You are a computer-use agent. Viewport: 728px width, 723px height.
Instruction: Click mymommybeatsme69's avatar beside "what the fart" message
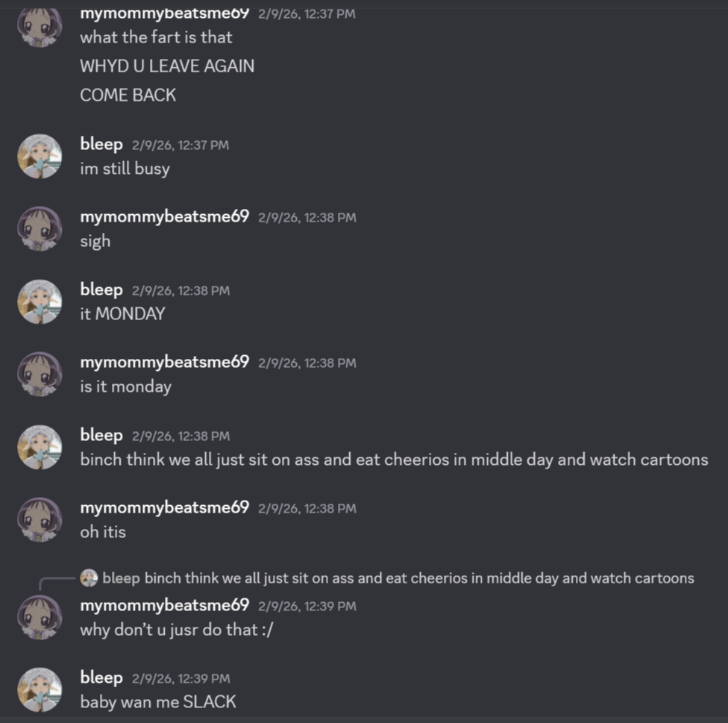point(40,27)
